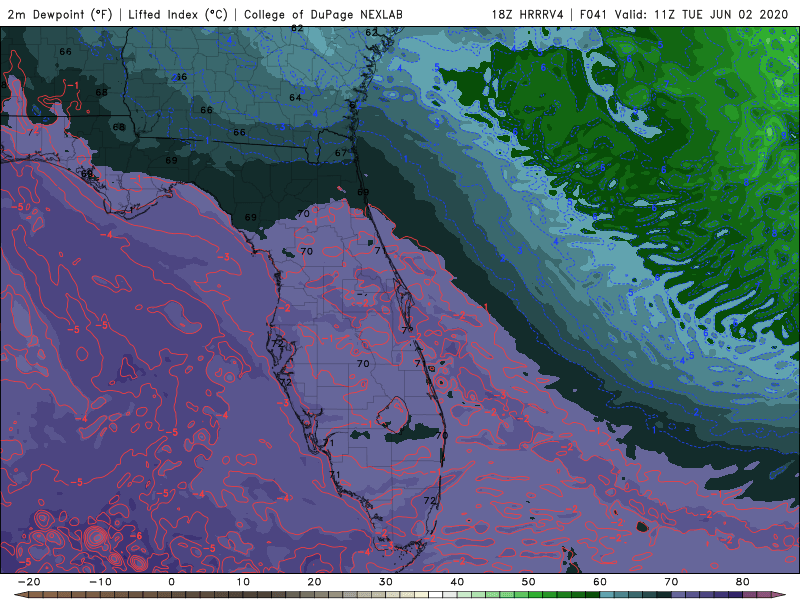Image resolution: width=800 pixels, height=600 pixels.
Task: Click the dewpoint value 67 on the map
Action: point(341,153)
